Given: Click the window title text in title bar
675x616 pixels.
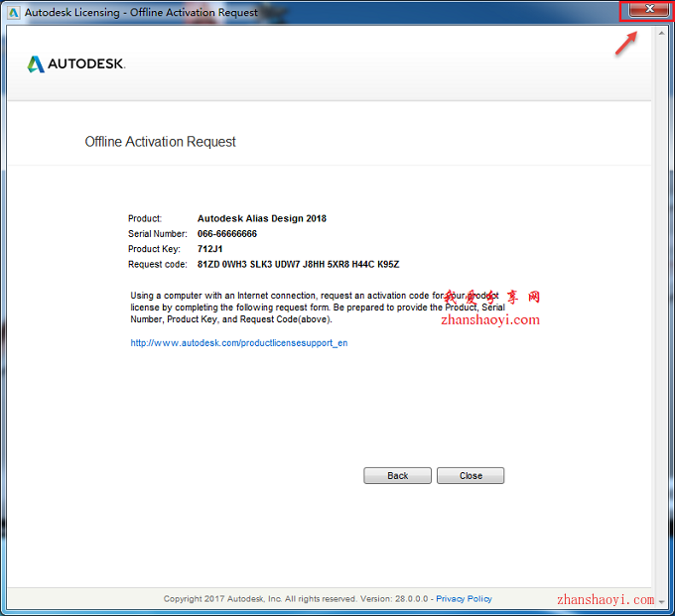Looking at the screenshot, I should tap(141, 13).
